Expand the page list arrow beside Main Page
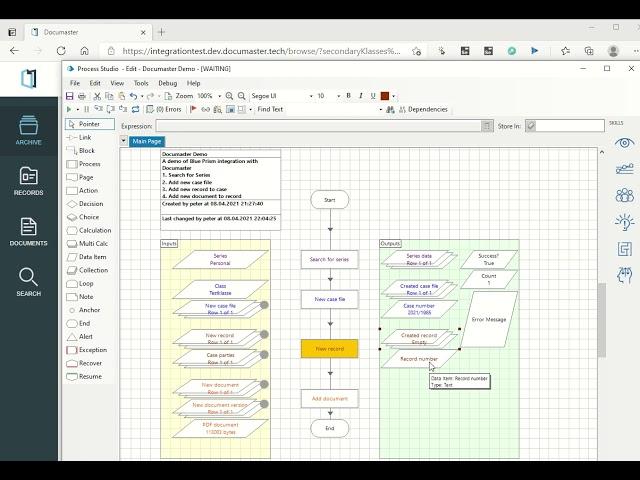This screenshot has width=640, height=480. click(123, 141)
